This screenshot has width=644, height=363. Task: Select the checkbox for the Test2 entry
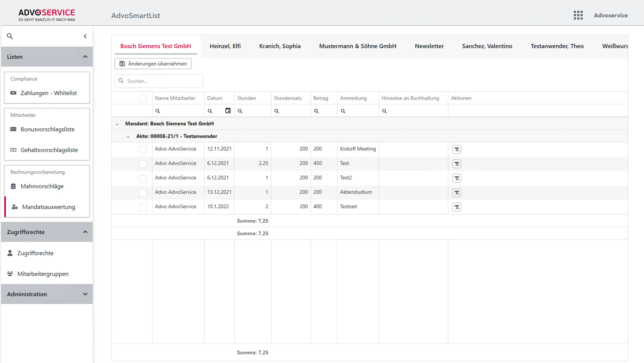click(143, 178)
